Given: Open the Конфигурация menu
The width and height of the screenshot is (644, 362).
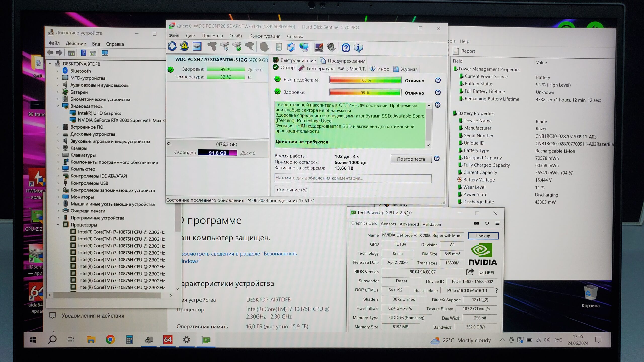Looking at the screenshot, I should point(265,36).
